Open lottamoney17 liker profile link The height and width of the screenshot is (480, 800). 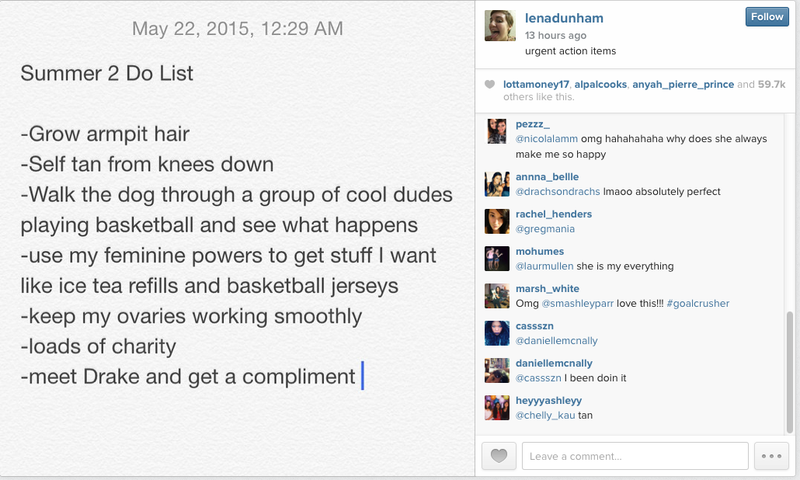(x=536, y=84)
